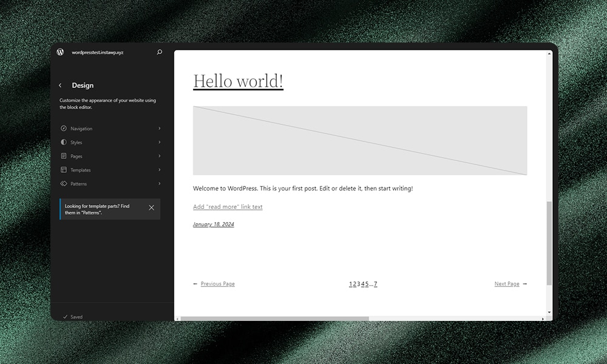Select the Styles half-circle icon
Screen dimensions: 607x364
coord(64,142)
